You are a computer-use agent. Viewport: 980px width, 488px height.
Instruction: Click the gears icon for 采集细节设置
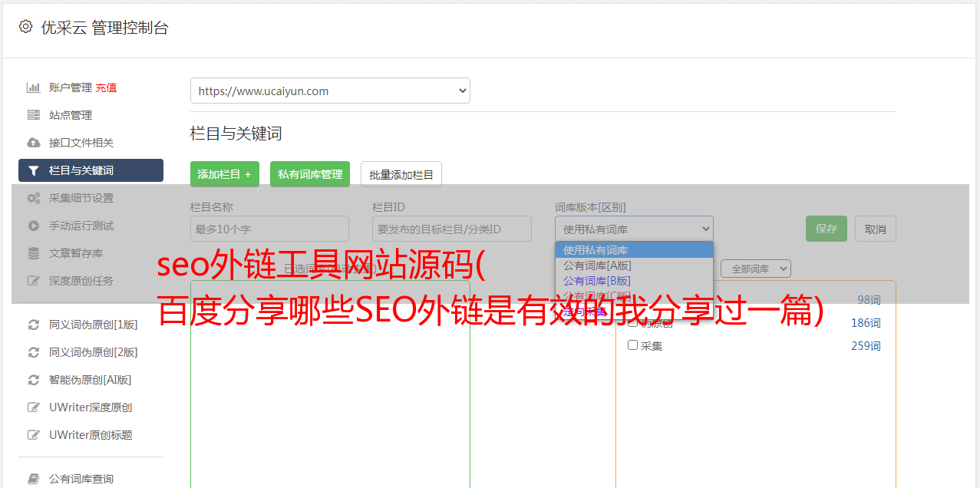click(x=34, y=198)
